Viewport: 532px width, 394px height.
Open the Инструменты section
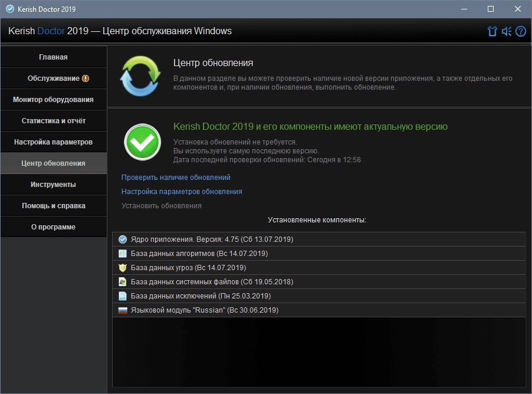click(54, 184)
